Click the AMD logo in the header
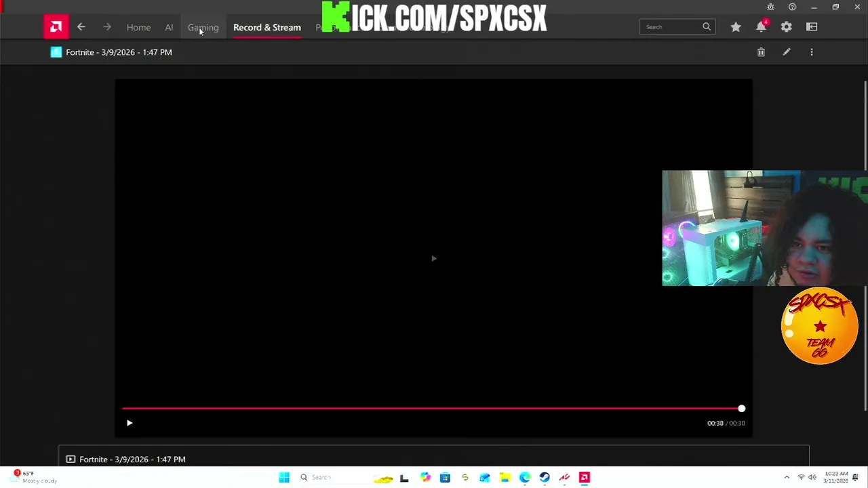The width and height of the screenshot is (868, 488). pyautogui.click(x=56, y=27)
